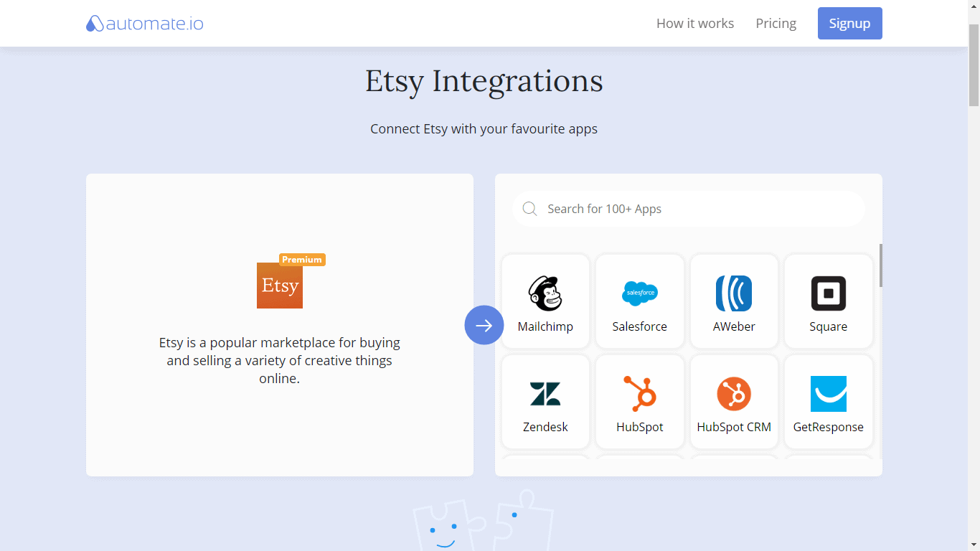Image resolution: width=980 pixels, height=551 pixels.
Task: Click the Etsy marketplace description text
Action: 280,360
